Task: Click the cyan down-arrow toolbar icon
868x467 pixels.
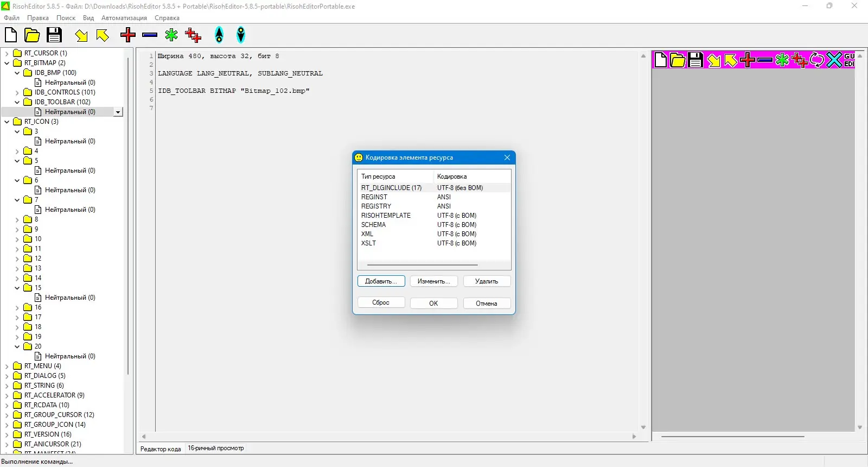Action: [241, 35]
